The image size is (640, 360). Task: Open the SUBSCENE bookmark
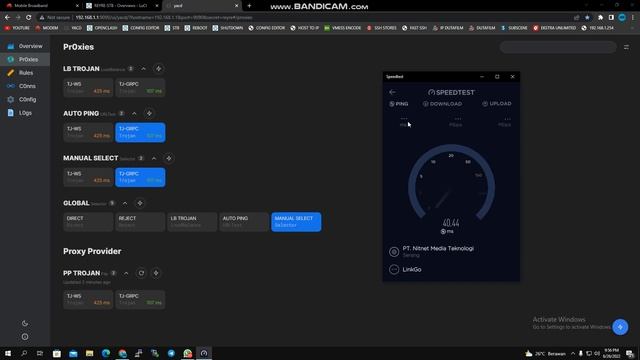pyautogui.click(x=514, y=28)
